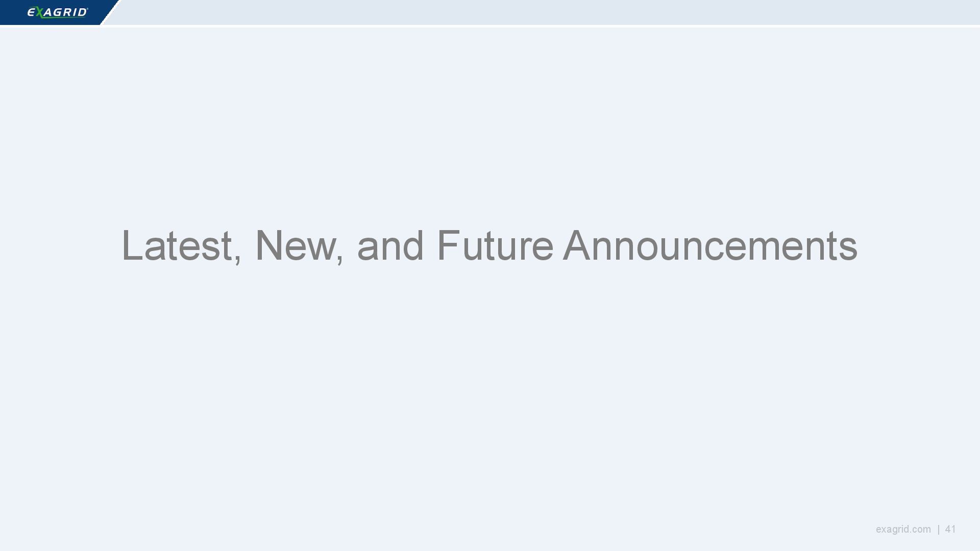Open the exagrid.com footer link
This screenshot has height=551, width=980.
click(x=903, y=529)
